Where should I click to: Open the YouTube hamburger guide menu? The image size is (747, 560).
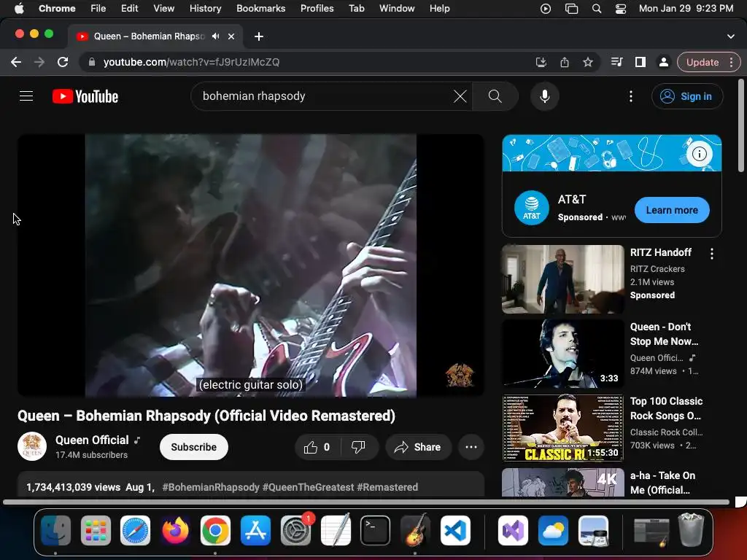coord(26,96)
